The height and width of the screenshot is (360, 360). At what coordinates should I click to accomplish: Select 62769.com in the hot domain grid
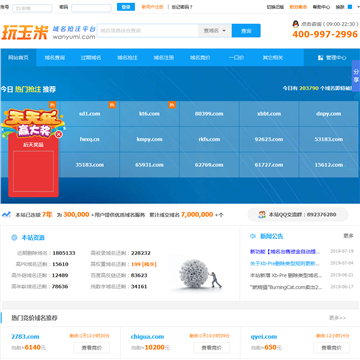(209, 165)
